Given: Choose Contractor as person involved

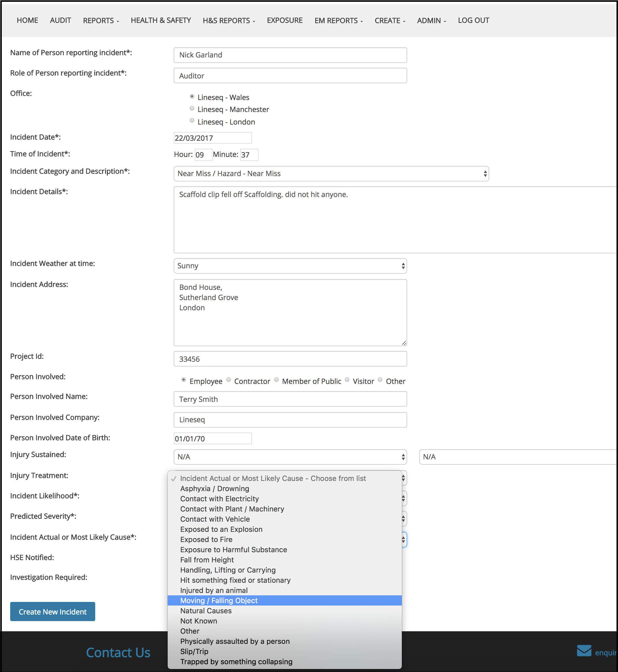Looking at the screenshot, I should coord(229,380).
